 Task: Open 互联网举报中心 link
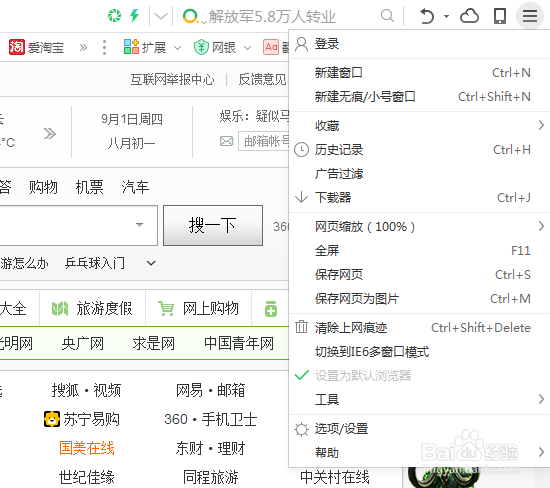point(172,80)
